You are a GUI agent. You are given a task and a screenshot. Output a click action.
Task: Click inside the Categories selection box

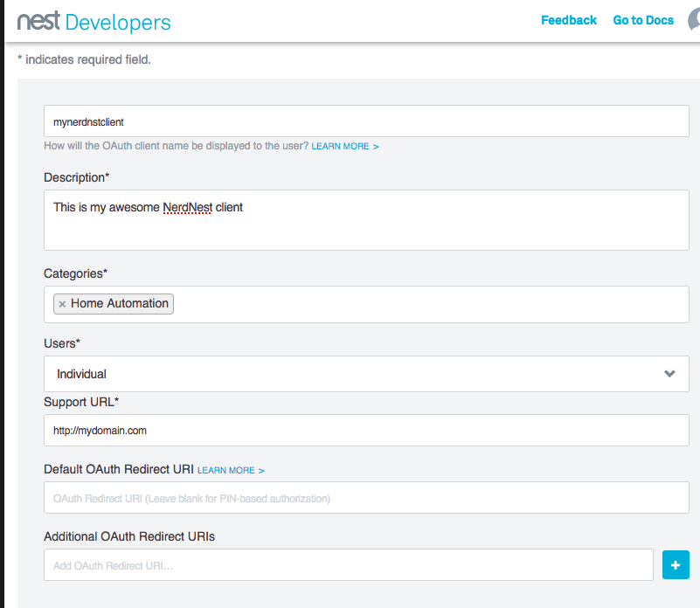point(366,305)
